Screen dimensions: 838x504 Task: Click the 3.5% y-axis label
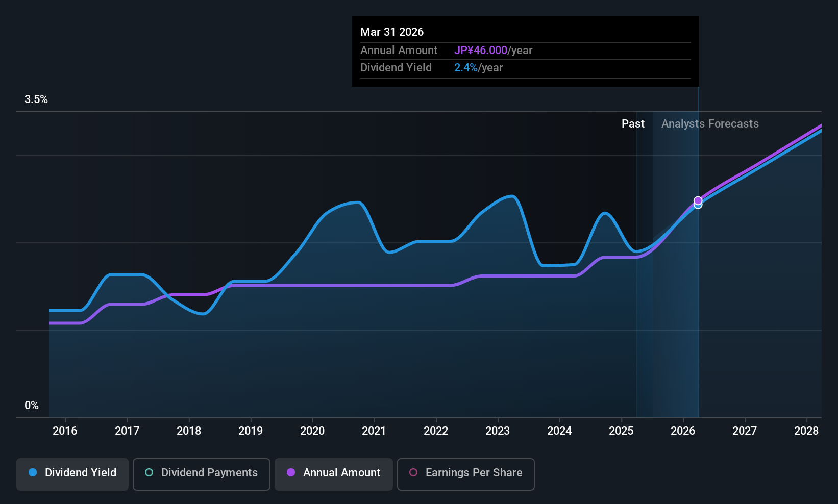coord(36,99)
